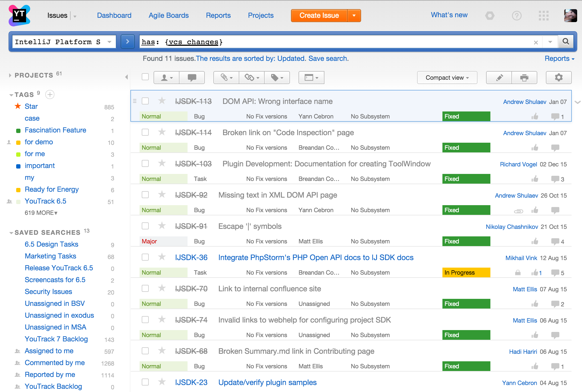Open the assignee person toolbar dropdown
582x392 pixels.
pos(167,78)
